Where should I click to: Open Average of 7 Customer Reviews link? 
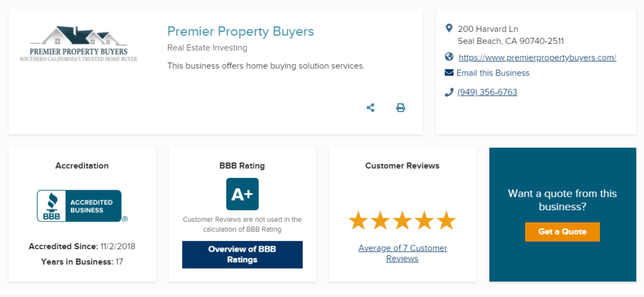point(402,253)
